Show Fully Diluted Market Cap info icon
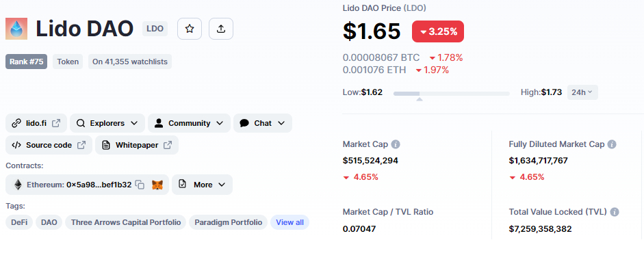 612,144
